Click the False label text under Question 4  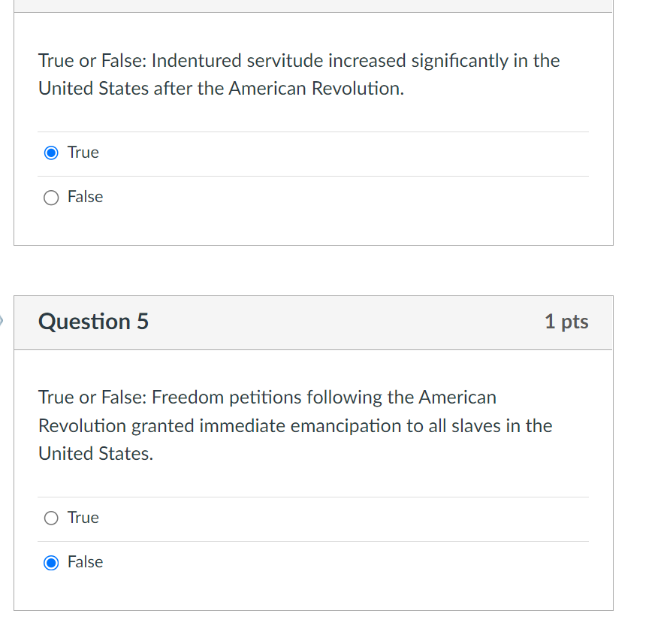pos(86,197)
